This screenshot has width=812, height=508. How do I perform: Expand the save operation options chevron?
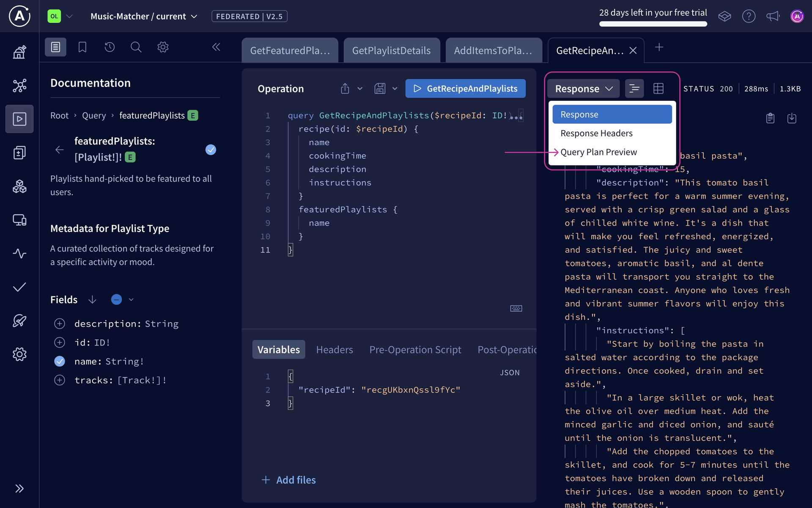395,88
